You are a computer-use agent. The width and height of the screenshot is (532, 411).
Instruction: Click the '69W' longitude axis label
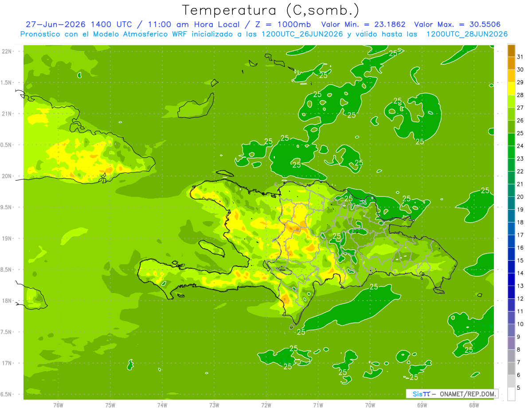[x=422, y=405]
